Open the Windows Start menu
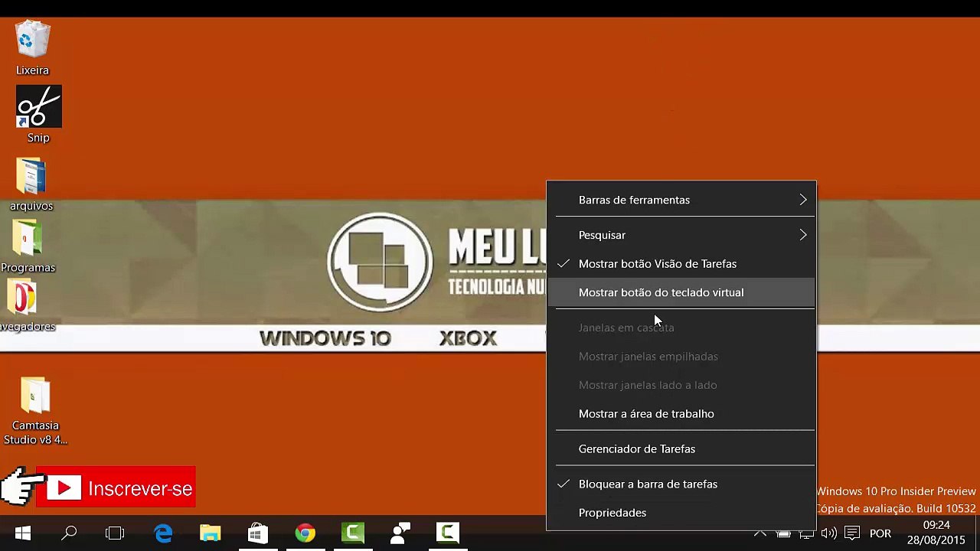Screen dimensions: 980x551 [x=22, y=533]
